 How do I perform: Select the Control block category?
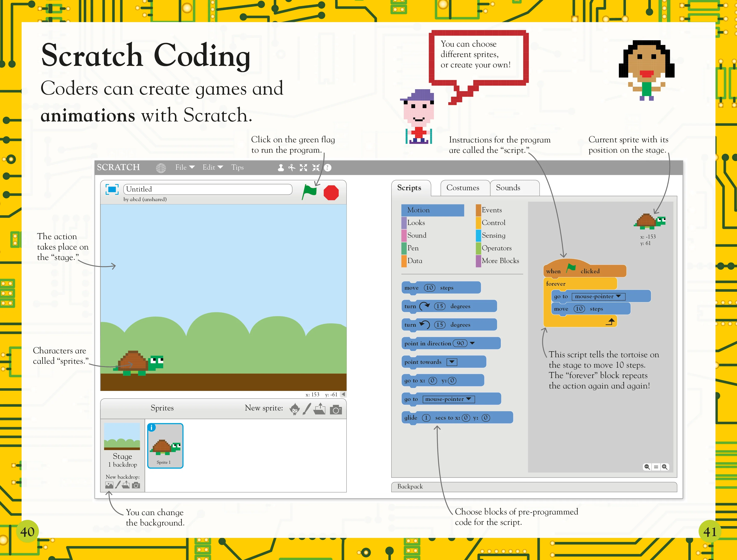pyautogui.click(x=491, y=223)
